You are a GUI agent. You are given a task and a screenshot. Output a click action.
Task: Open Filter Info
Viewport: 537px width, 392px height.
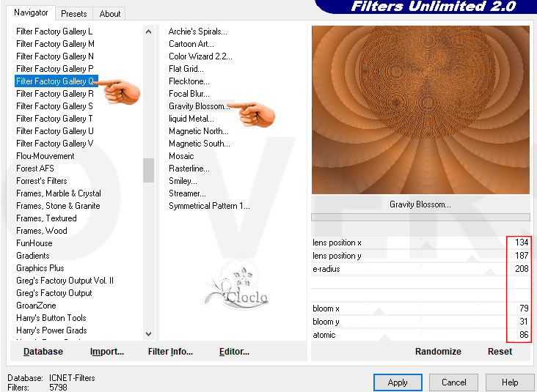click(x=170, y=352)
